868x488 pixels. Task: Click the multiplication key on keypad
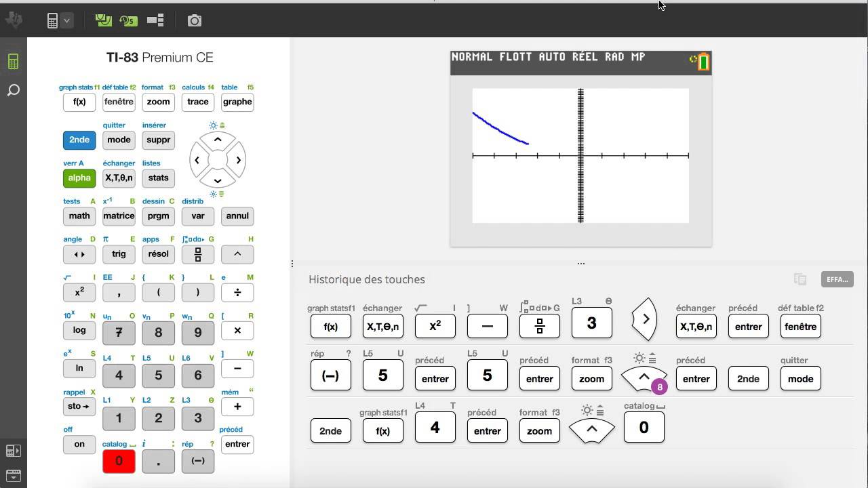[x=237, y=331]
